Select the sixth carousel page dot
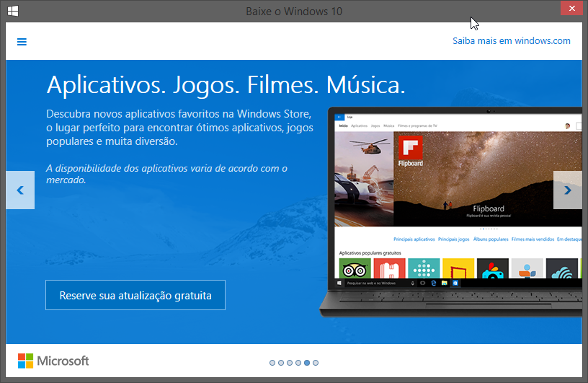Viewport: 588px width, 383px height. pos(316,363)
